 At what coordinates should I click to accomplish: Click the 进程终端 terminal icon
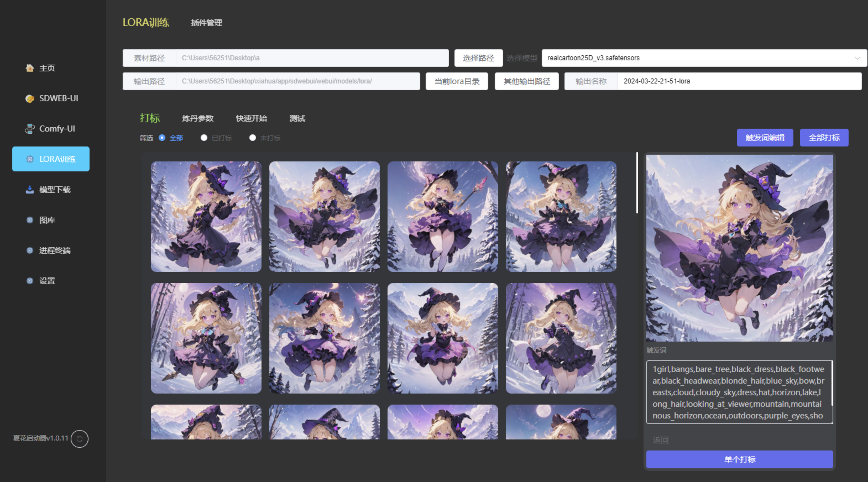(30, 250)
